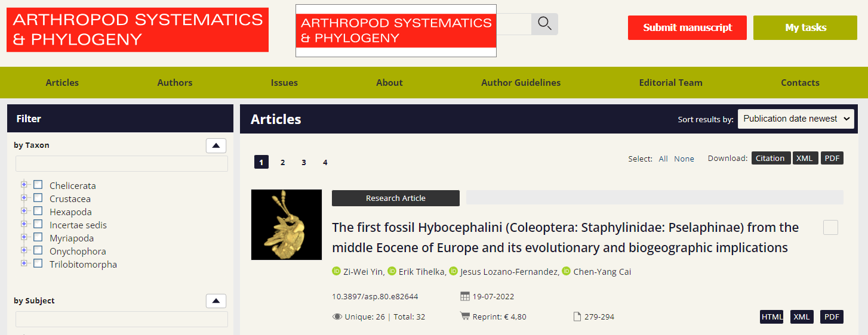
Task: Open the Issues menu item
Action: (x=284, y=83)
